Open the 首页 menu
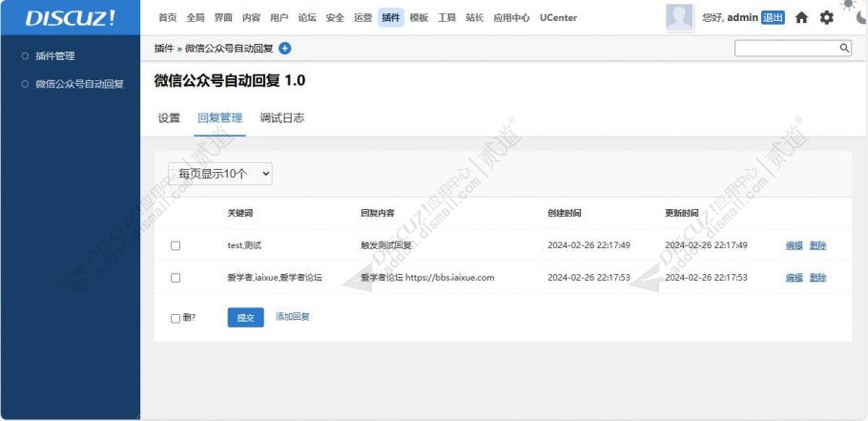 167,18
